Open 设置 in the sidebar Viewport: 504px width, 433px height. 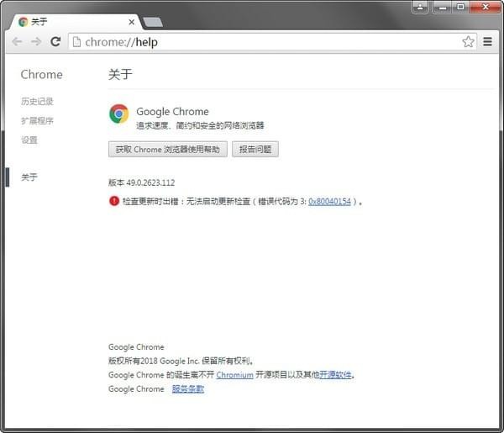(x=29, y=140)
